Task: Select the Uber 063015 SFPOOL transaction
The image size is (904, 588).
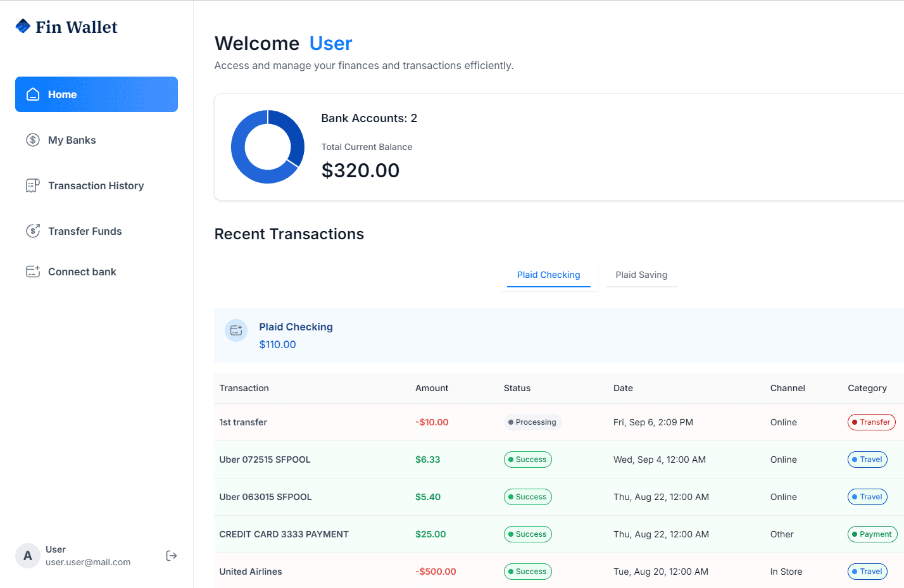Action: click(x=559, y=497)
